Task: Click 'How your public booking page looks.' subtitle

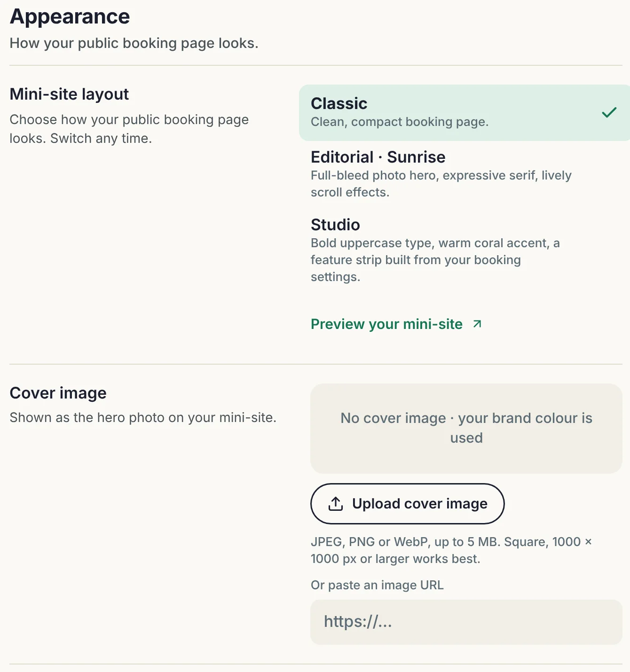Action: (134, 43)
